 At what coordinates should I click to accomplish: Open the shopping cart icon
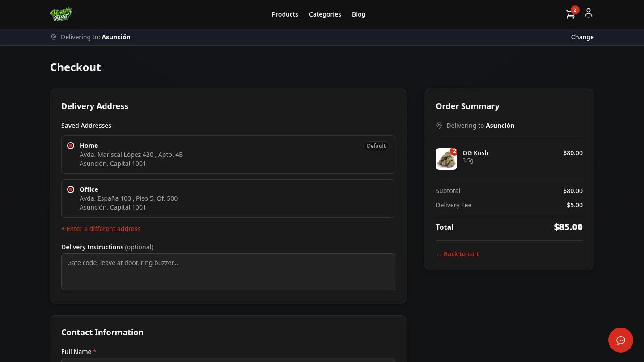(x=570, y=14)
